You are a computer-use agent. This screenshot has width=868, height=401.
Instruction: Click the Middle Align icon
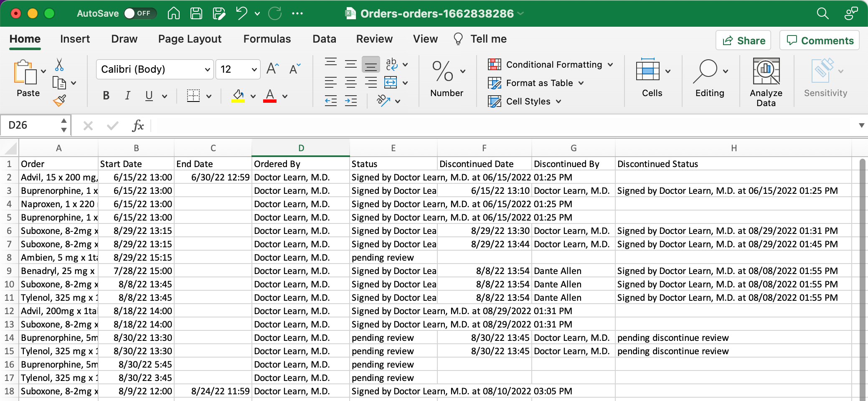click(351, 64)
